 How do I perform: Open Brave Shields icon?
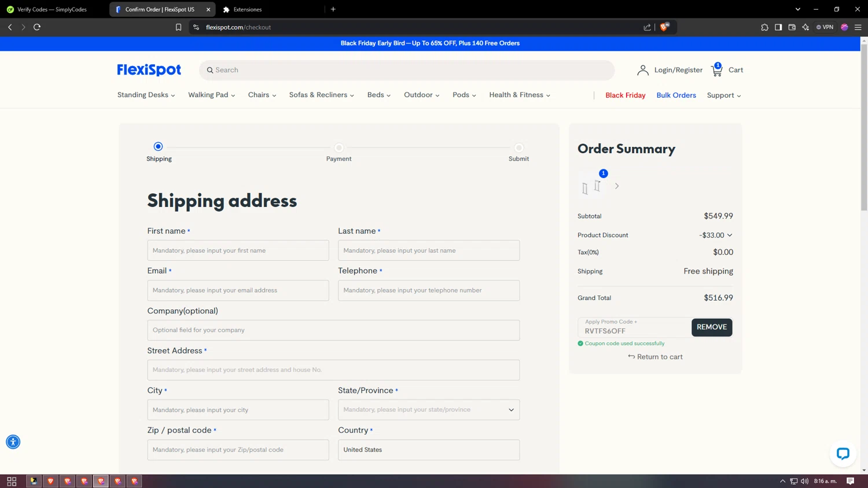tap(664, 27)
